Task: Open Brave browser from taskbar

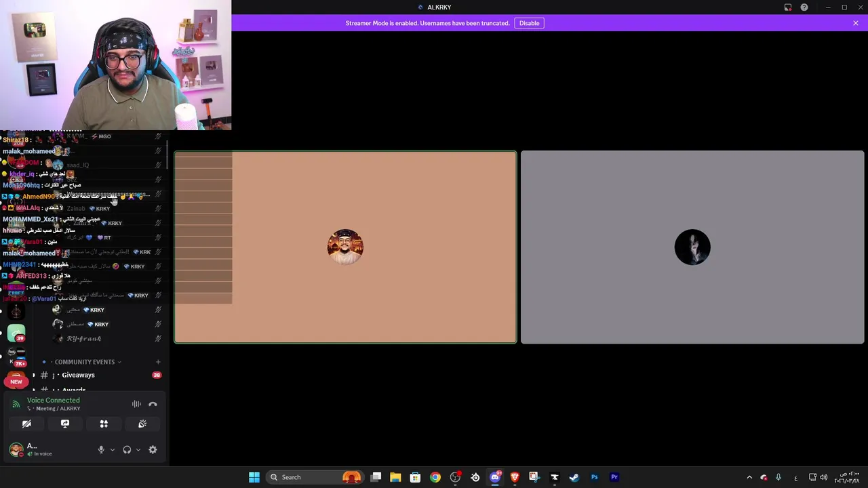Action: click(x=515, y=477)
